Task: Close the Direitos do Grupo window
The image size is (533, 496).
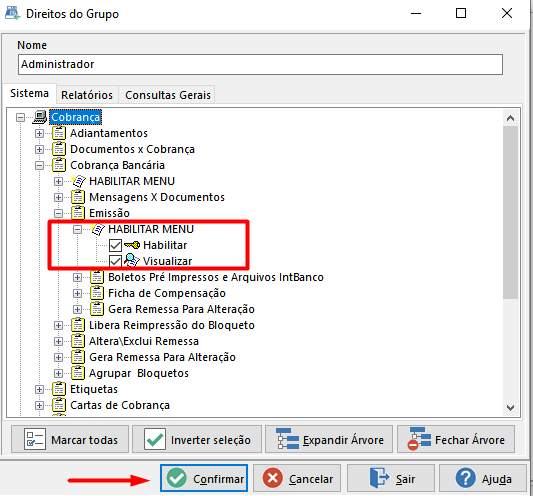Action: pos(506,14)
